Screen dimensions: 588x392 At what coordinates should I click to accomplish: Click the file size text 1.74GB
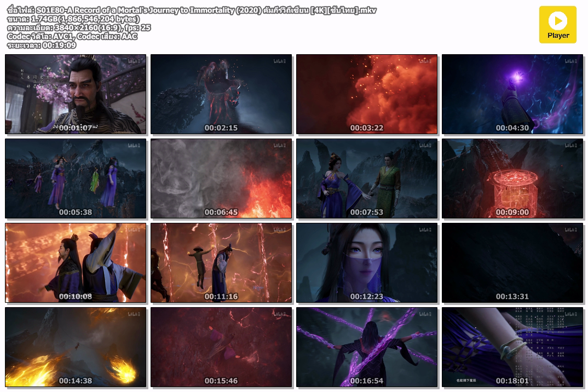click(43, 19)
